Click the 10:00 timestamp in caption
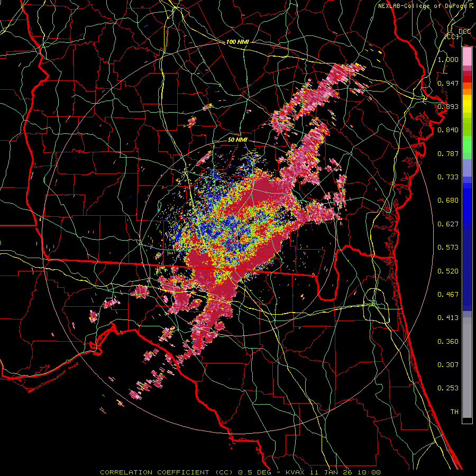 coord(369,472)
